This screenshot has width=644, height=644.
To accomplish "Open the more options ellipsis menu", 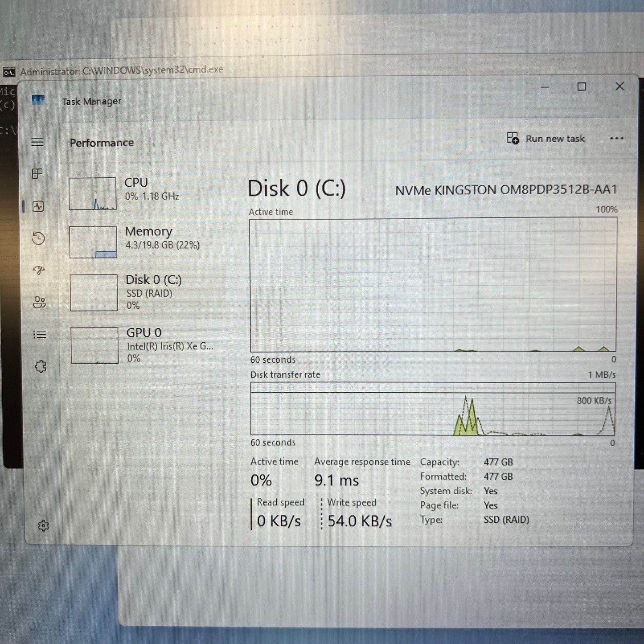I will coord(616,139).
